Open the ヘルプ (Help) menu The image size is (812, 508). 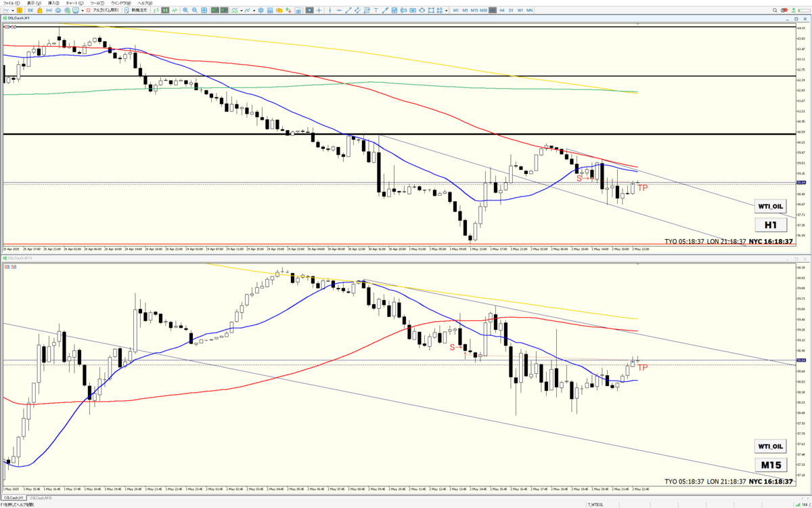pos(145,3)
